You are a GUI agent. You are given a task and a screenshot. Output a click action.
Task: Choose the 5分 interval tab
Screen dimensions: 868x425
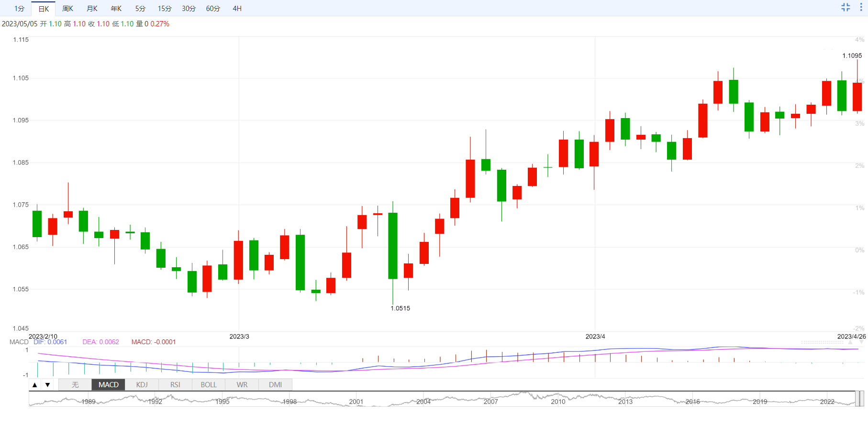[x=140, y=9]
